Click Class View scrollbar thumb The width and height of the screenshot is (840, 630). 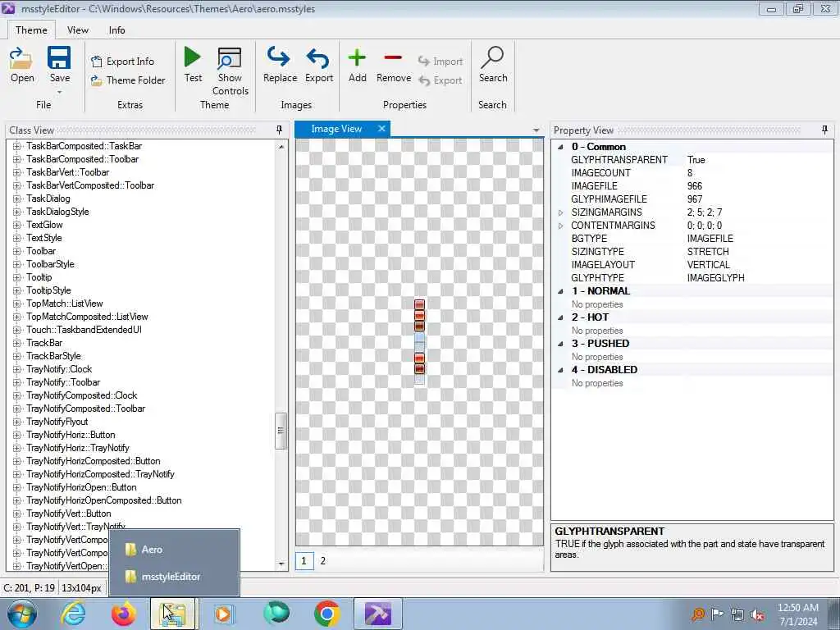pyautogui.click(x=281, y=431)
